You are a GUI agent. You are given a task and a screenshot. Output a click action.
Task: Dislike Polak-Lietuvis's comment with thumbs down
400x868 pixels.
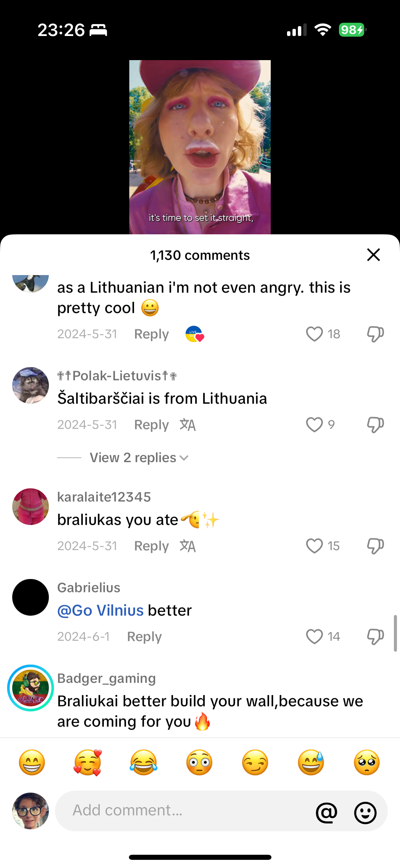point(375,425)
